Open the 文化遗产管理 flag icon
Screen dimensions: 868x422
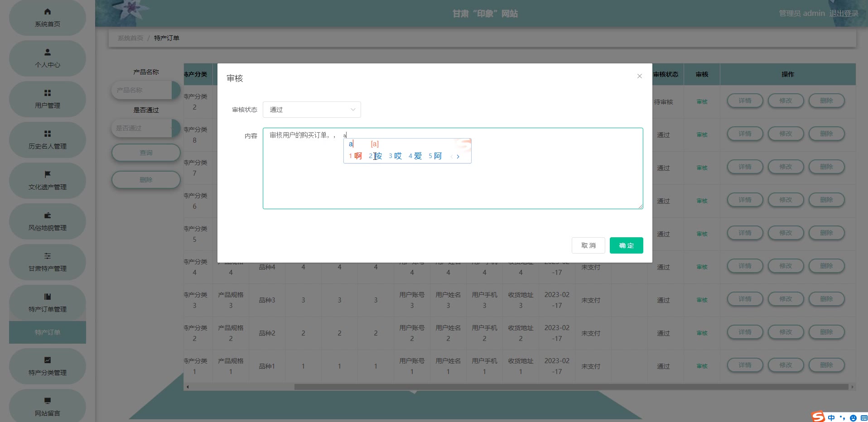pyautogui.click(x=48, y=174)
